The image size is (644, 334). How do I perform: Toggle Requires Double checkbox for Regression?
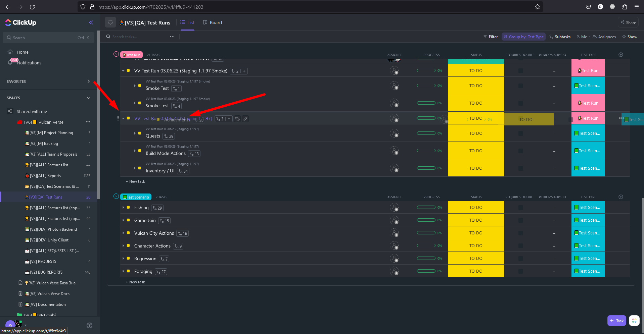click(x=520, y=259)
